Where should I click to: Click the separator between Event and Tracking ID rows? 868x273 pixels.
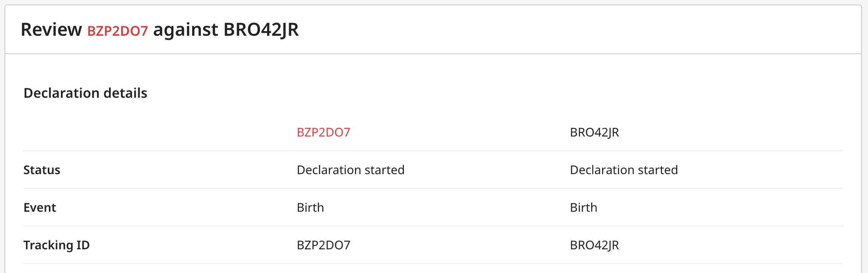coord(433,226)
